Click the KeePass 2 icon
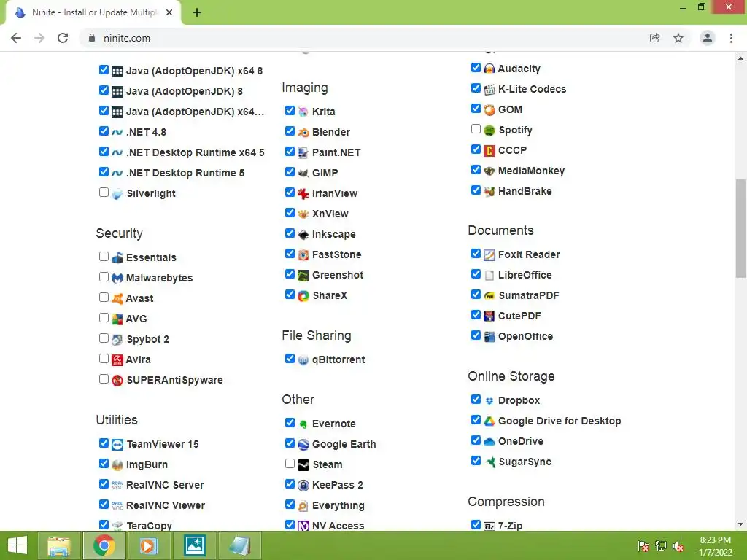Viewport: 747px width, 560px height. (303, 485)
